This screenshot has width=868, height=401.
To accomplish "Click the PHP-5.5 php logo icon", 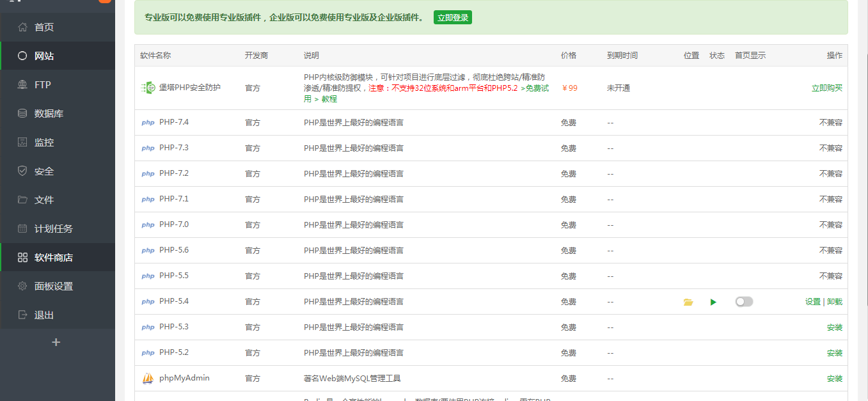I will click(148, 276).
